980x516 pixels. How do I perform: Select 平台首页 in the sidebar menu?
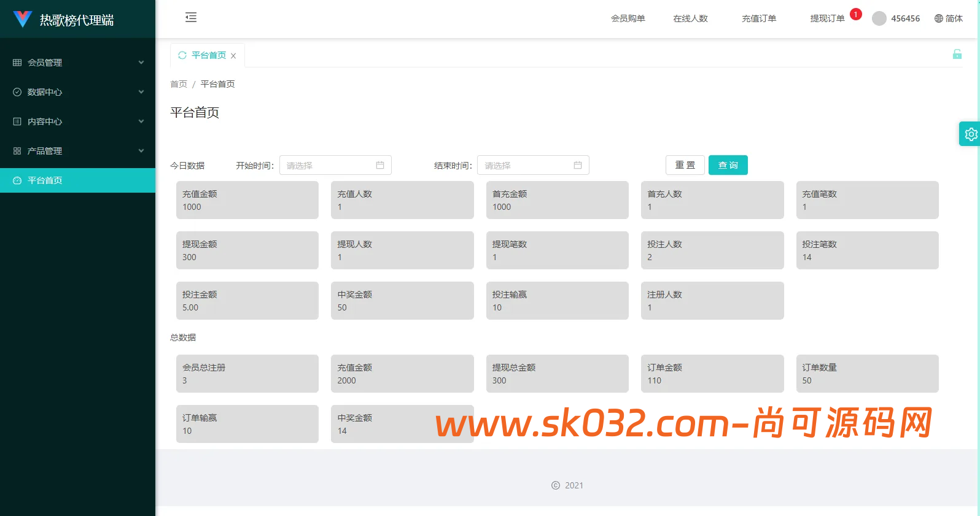[x=77, y=180]
